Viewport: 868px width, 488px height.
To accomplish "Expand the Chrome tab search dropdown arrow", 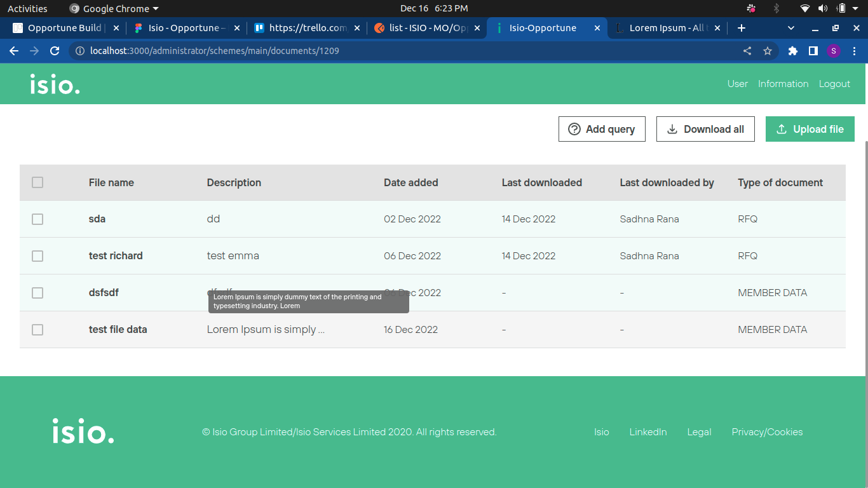I will click(x=791, y=28).
